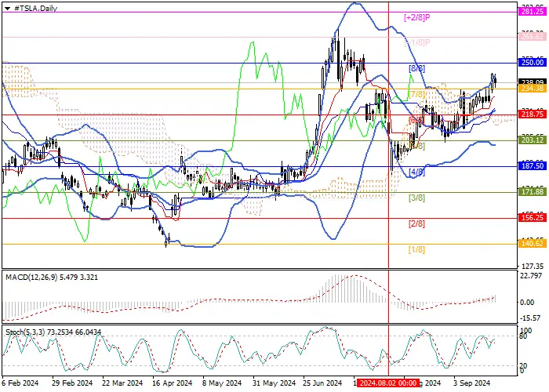Select the MACD 22.797 scale value
The image size is (549, 392).
pos(531,277)
